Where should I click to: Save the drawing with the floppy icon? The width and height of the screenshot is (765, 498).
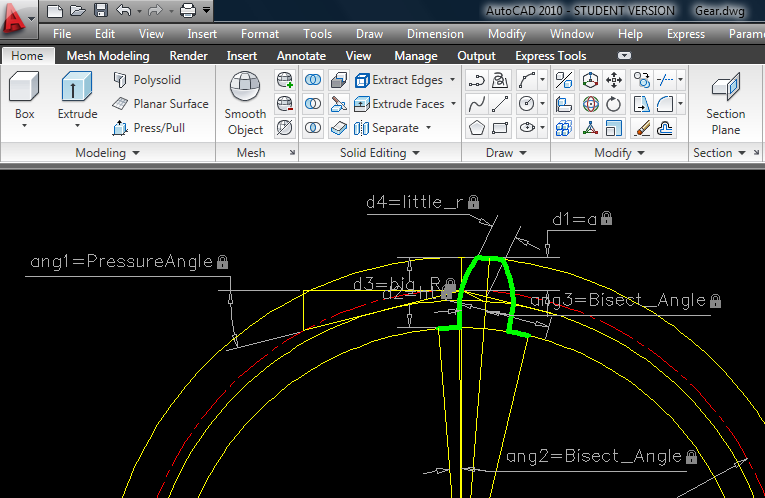click(101, 10)
